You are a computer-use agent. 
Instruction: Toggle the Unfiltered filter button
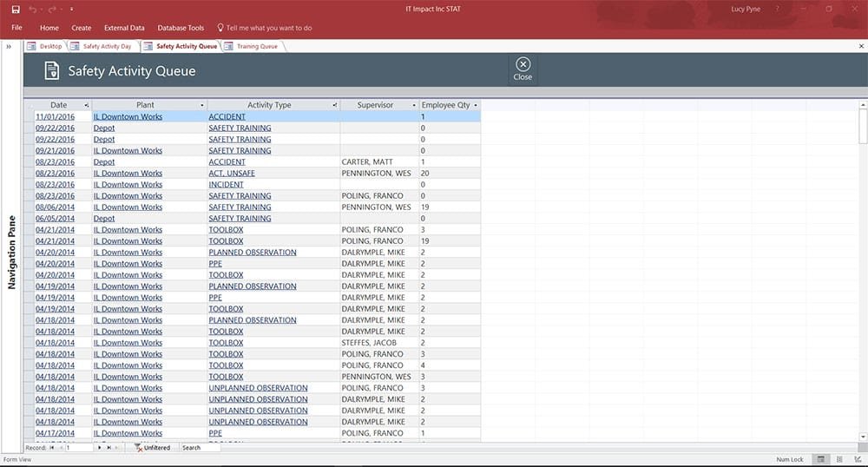click(x=152, y=448)
